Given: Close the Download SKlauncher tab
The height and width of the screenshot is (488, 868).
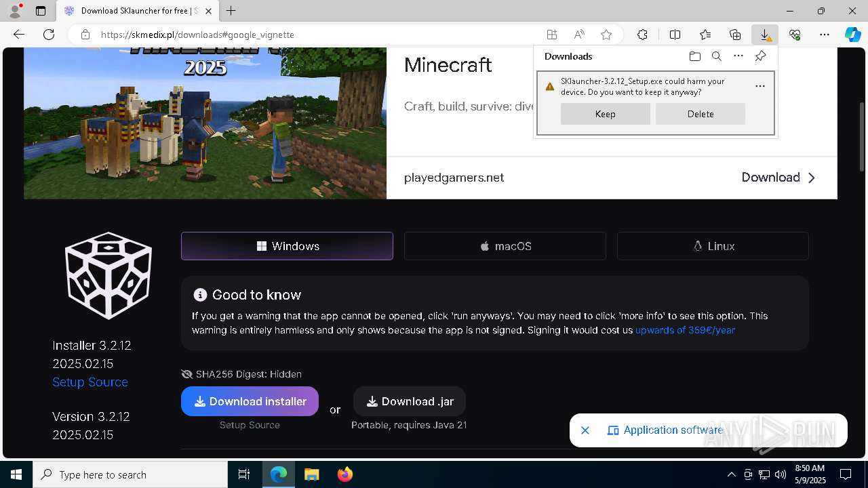Looking at the screenshot, I should tap(209, 11).
